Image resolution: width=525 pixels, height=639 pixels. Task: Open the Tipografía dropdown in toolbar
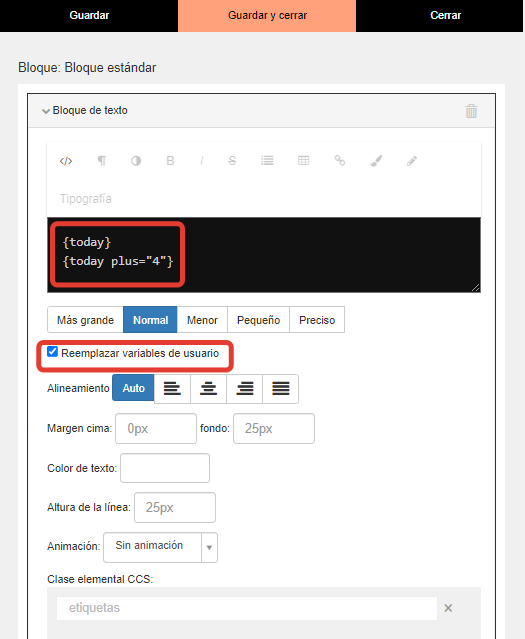coord(86,198)
